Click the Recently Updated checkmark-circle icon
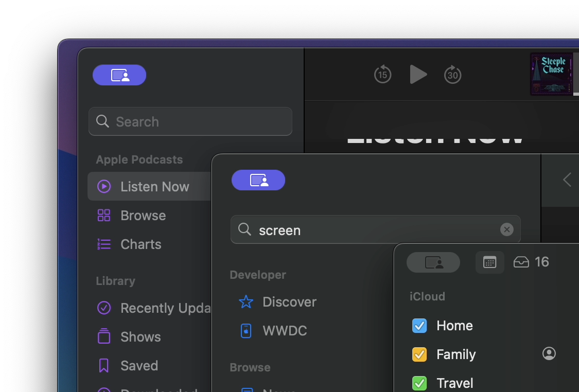Screen dimensions: 579x392 coord(104,308)
